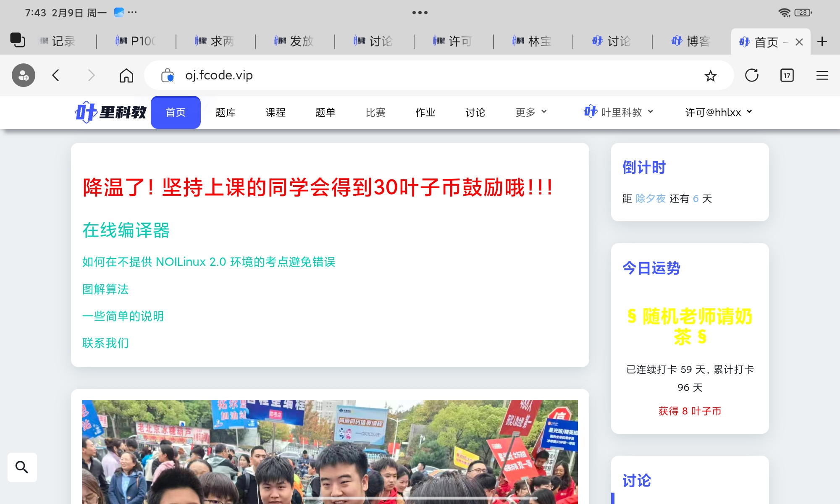Navigate back with left arrow
840x504 pixels.
point(56,76)
